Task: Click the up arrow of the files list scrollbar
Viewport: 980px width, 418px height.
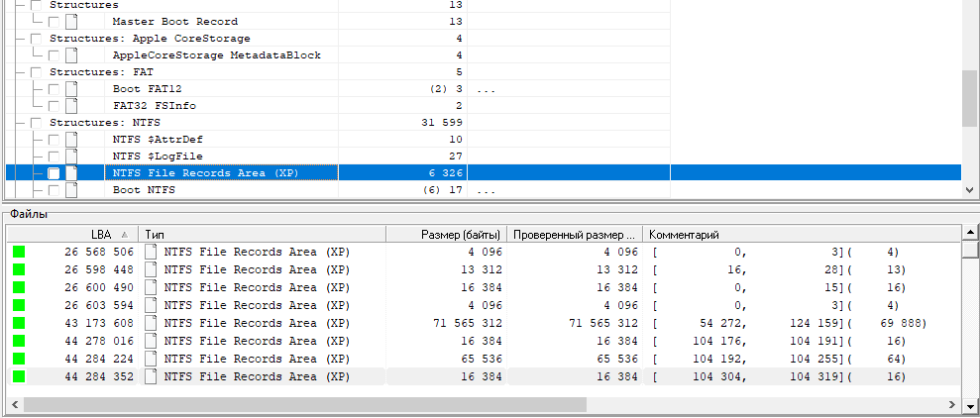Action: pyautogui.click(x=971, y=234)
